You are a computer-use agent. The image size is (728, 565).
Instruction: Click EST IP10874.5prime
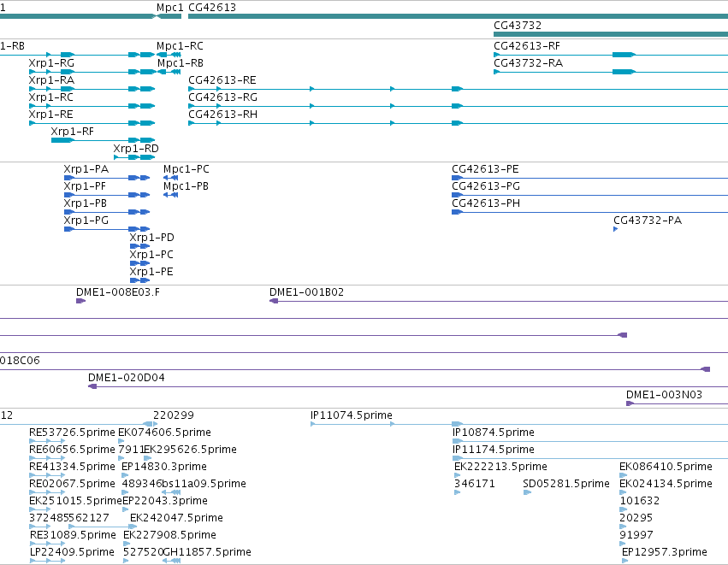[494, 433]
